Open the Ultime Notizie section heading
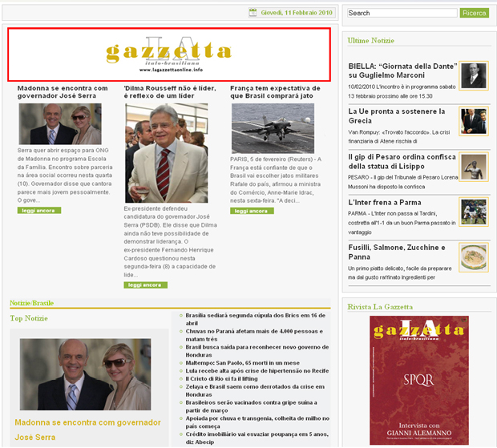The image size is (497, 448). tap(371, 41)
